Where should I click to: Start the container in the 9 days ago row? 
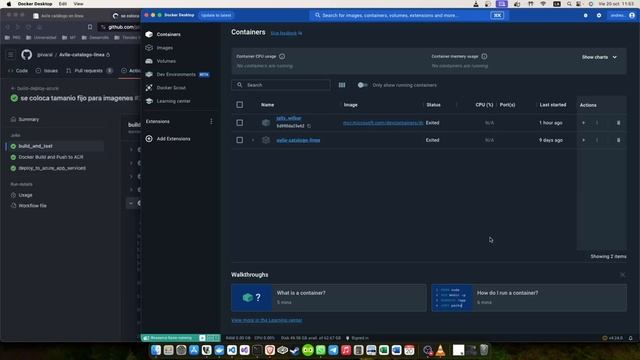(x=583, y=140)
